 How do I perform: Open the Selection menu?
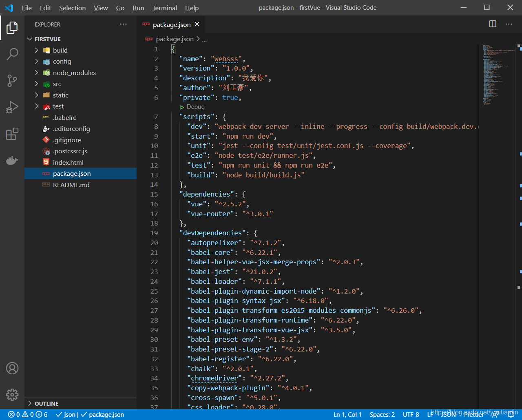(x=72, y=8)
